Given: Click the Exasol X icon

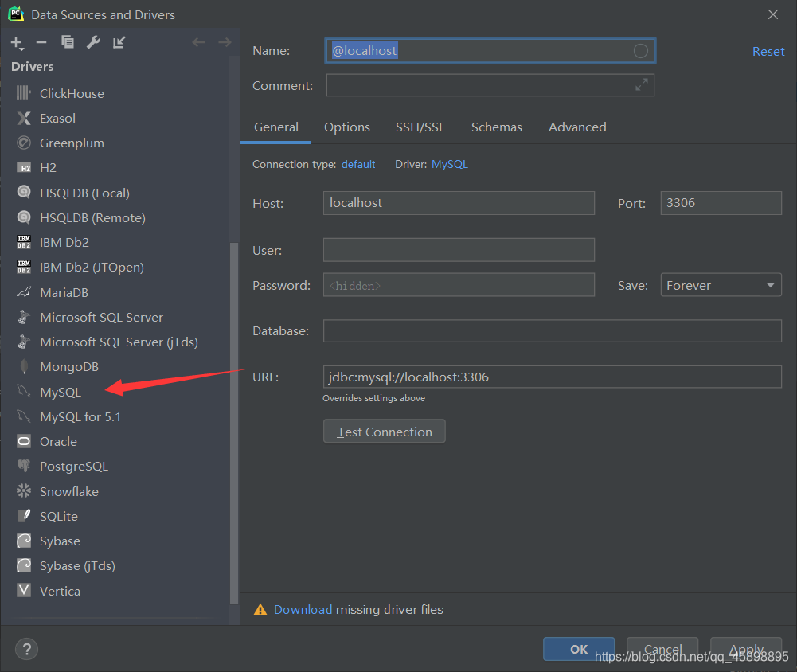Looking at the screenshot, I should pos(23,118).
